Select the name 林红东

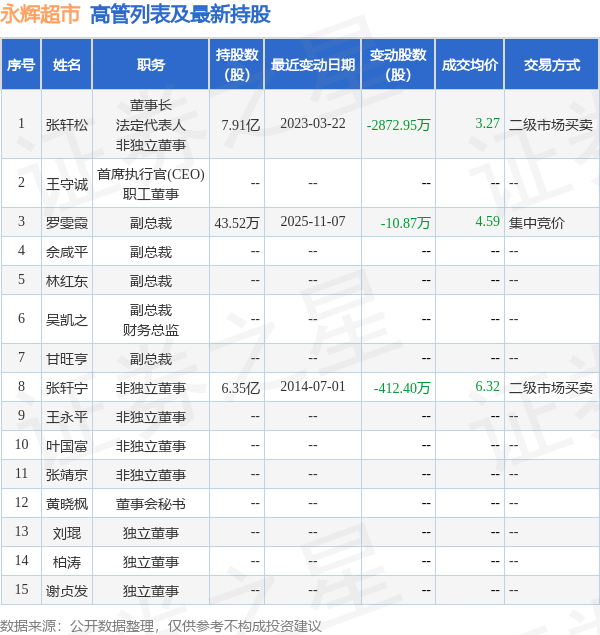pyautogui.click(x=67, y=281)
